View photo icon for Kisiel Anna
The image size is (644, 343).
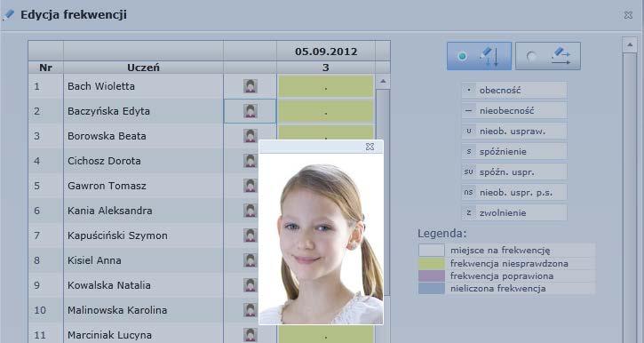click(250, 260)
